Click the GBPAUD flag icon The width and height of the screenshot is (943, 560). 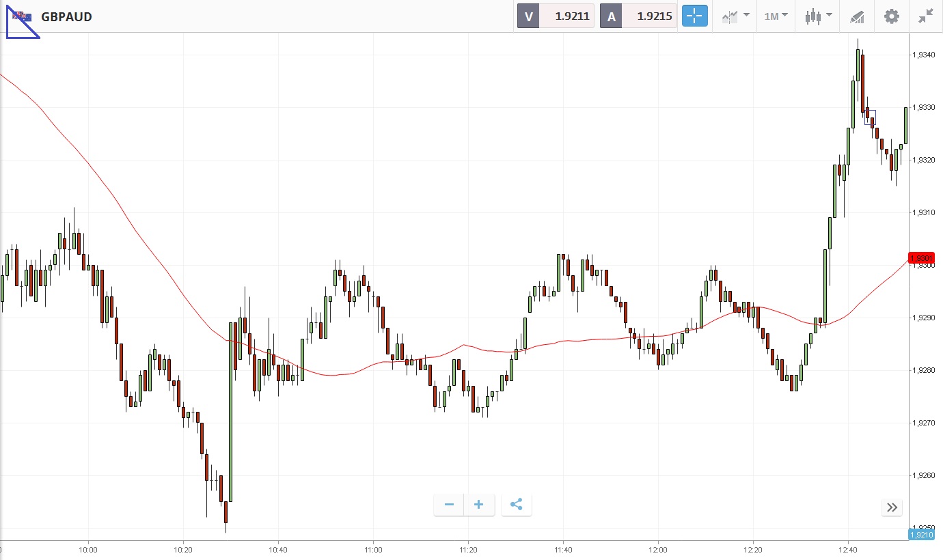[x=23, y=16]
